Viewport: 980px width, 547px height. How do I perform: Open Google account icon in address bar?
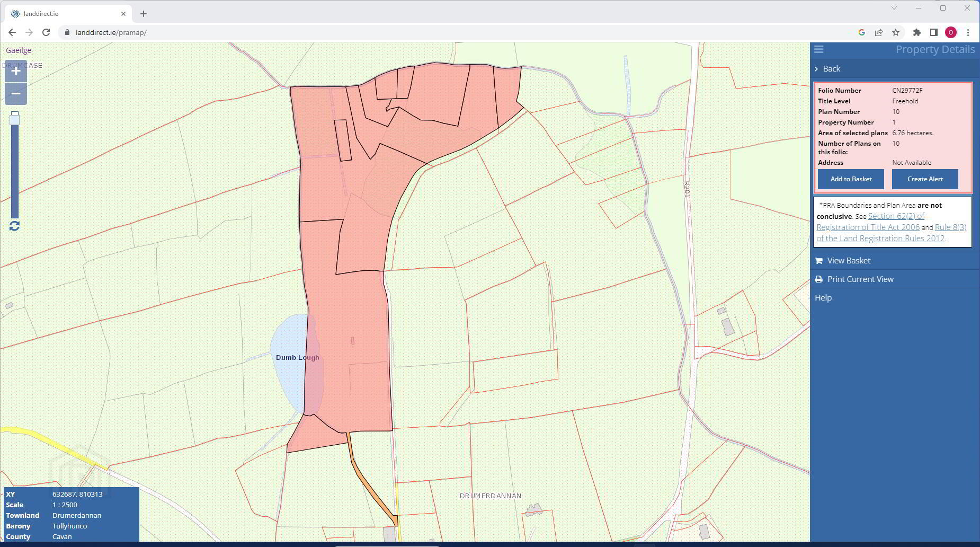[x=862, y=32]
